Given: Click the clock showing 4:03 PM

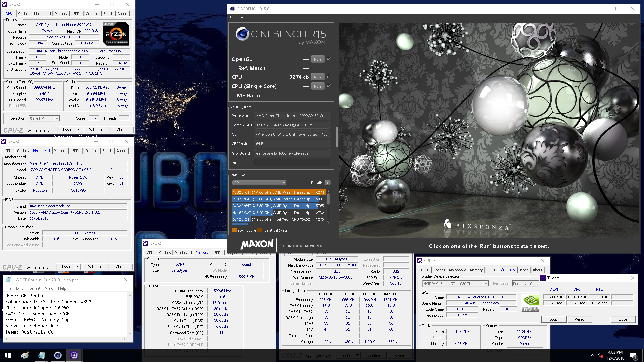Looking at the screenshot, I should click(615, 352).
